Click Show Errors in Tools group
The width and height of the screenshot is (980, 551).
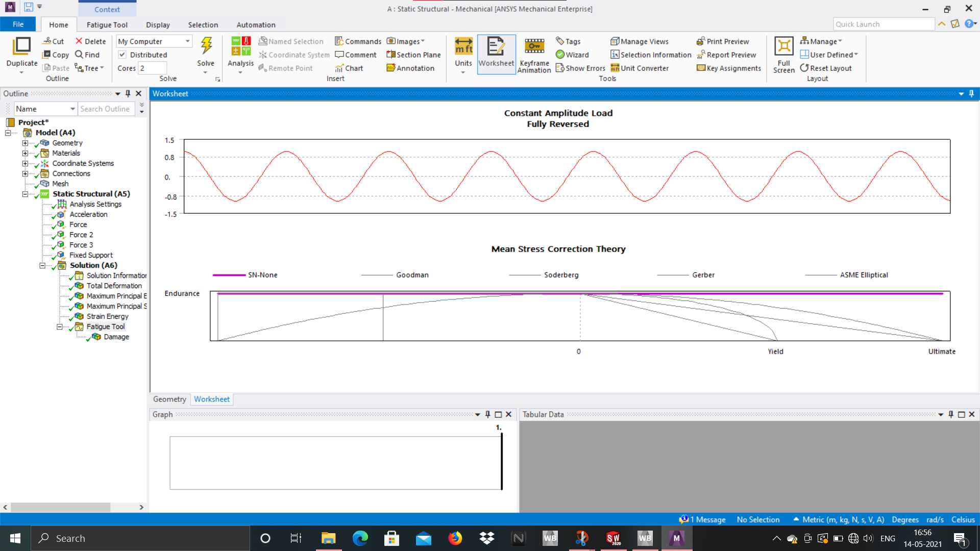580,68
